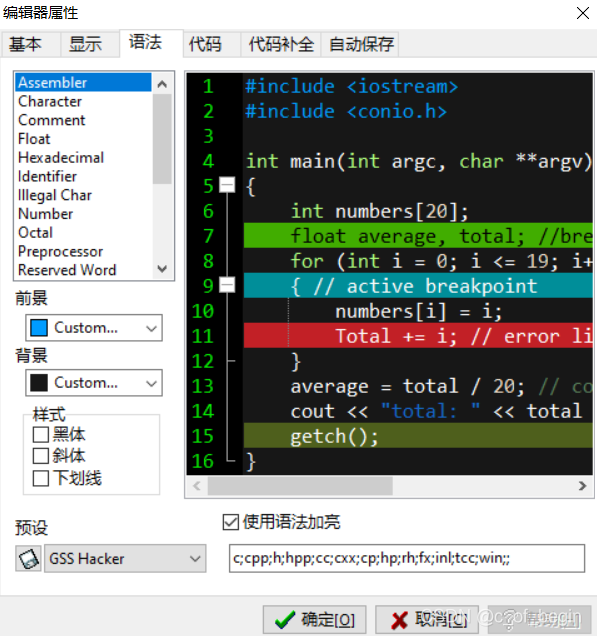Select Character in the syntax list
Viewport: 597px width, 636px height.
tap(84, 101)
